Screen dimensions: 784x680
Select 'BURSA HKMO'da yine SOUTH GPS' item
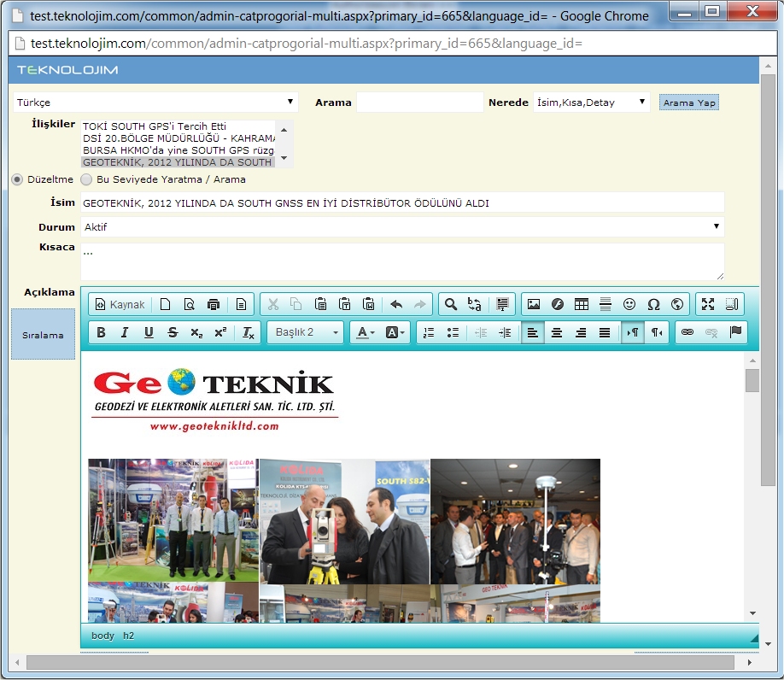[x=178, y=150]
